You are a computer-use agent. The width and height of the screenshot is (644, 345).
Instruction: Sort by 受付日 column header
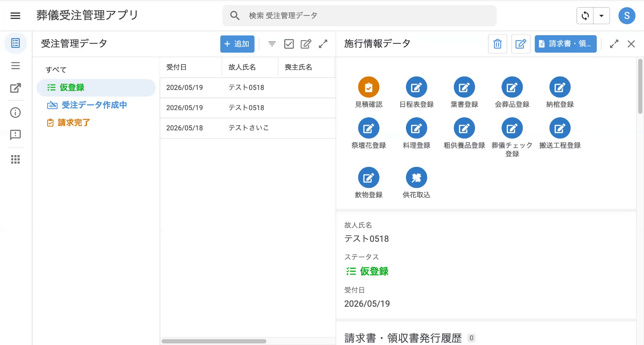[x=176, y=67]
